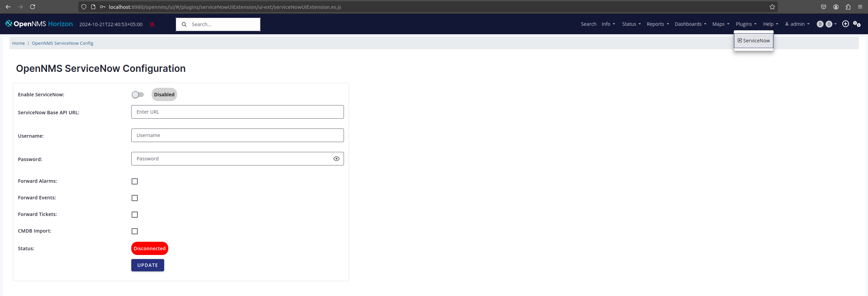Screen dimensions: 868x296
Task: Go to Home breadcrumb link
Action: click(18, 43)
